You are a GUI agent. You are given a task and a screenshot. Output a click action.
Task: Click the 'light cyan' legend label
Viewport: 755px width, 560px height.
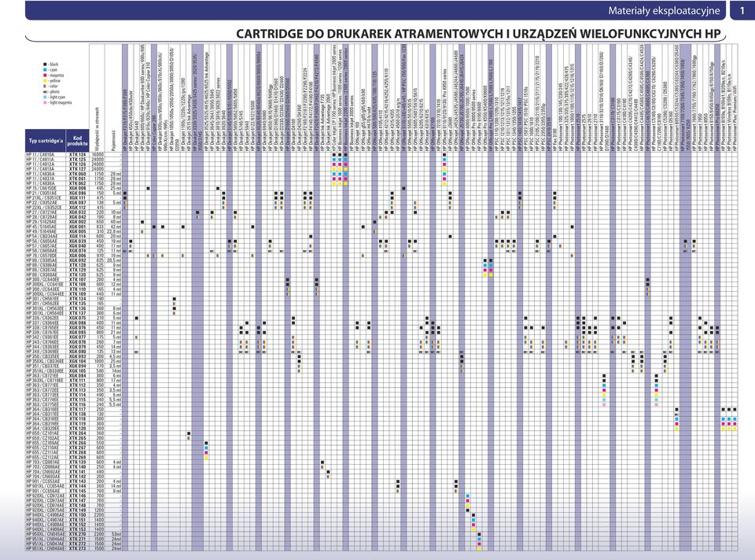pos(57,98)
